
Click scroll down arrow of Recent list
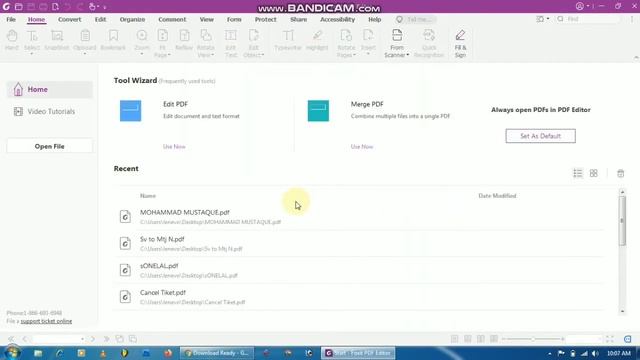(x=622, y=311)
